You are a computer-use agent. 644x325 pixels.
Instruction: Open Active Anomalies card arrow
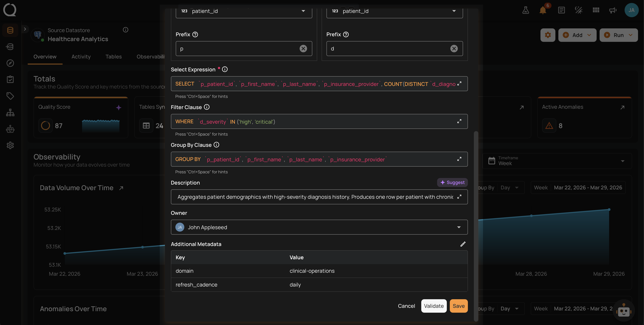[622, 107]
